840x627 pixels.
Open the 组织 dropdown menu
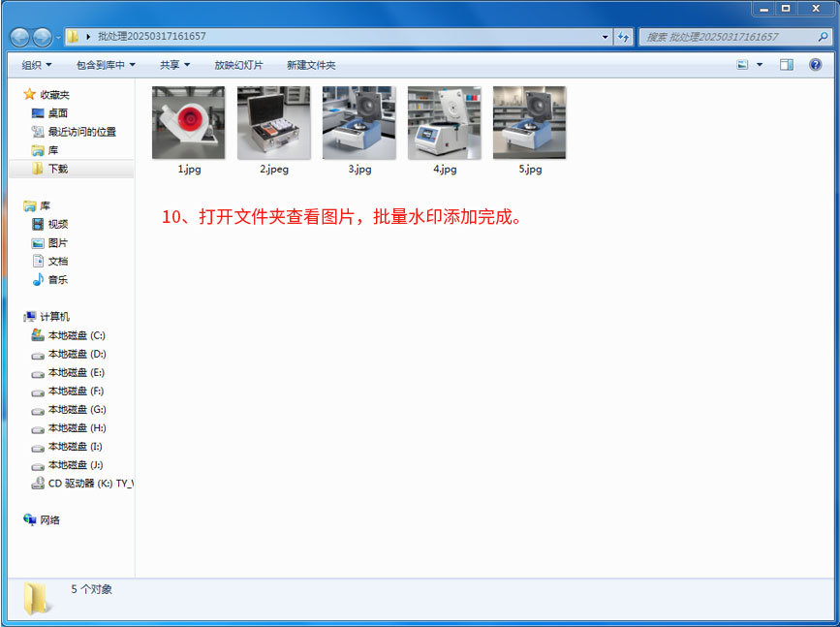pyautogui.click(x=37, y=65)
